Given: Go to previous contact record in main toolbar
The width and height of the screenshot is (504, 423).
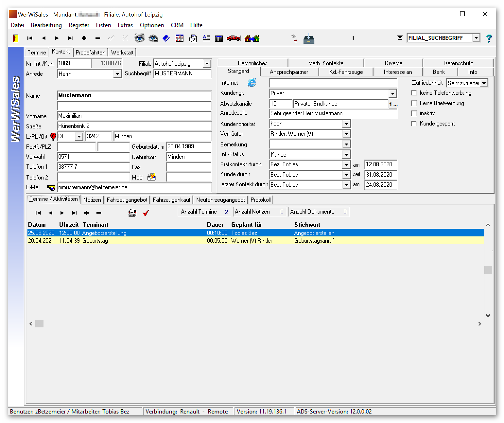Looking at the screenshot, I should (43, 38).
